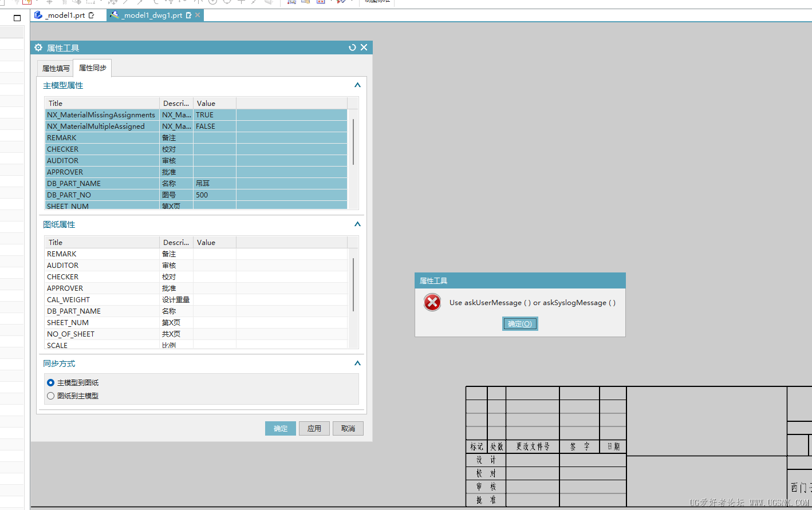812x510 pixels.
Task: Select CHECKER row in 图纸属性 table
Action: click(x=196, y=276)
